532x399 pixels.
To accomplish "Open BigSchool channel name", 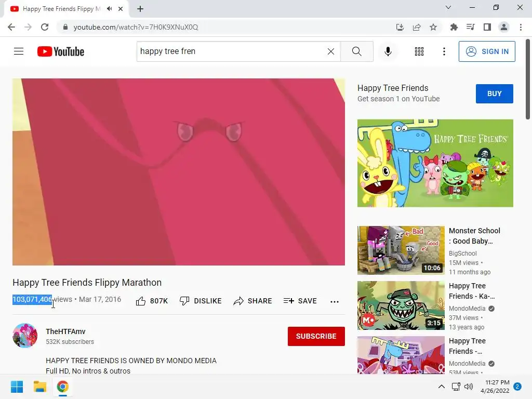I will [x=462, y=254].
